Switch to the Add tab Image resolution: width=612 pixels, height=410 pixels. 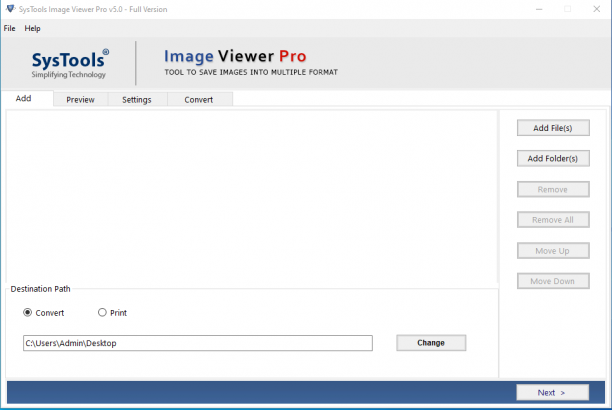pos(27,98)
